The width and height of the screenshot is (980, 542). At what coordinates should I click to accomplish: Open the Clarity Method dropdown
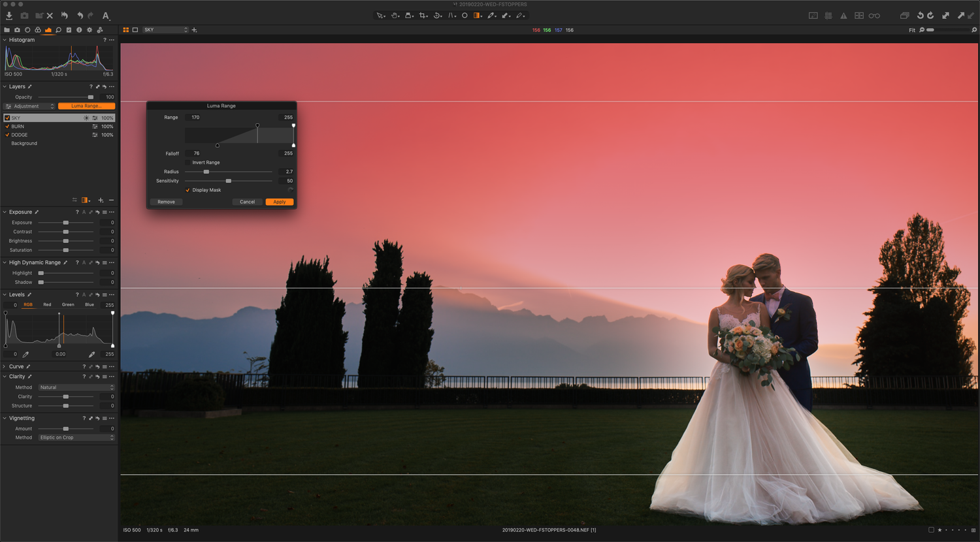click(x=76, y=387)
